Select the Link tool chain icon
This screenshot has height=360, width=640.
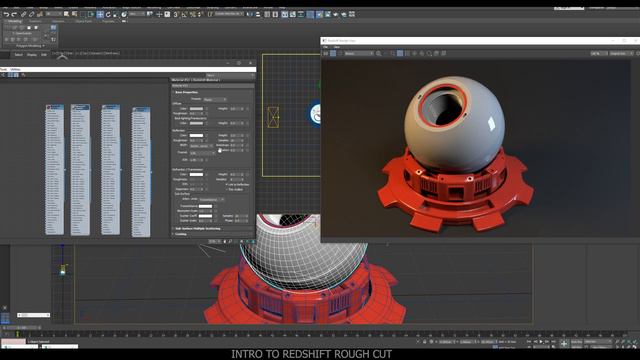click(x=23, y=14)
